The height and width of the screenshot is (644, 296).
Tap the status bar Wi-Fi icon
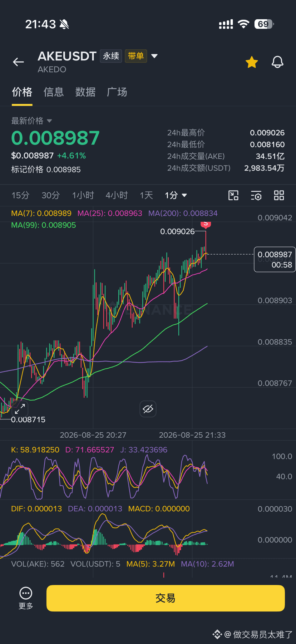(x=244, y=24)
